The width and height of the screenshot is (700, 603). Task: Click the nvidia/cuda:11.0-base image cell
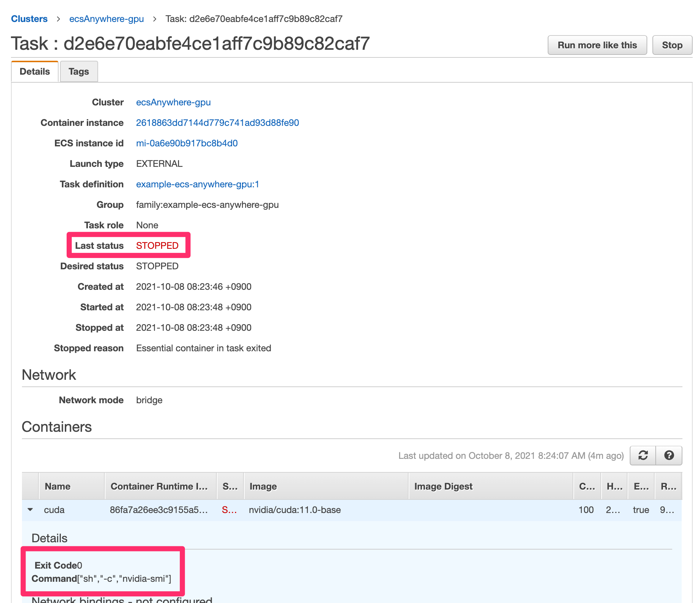[x=295, y=510]
